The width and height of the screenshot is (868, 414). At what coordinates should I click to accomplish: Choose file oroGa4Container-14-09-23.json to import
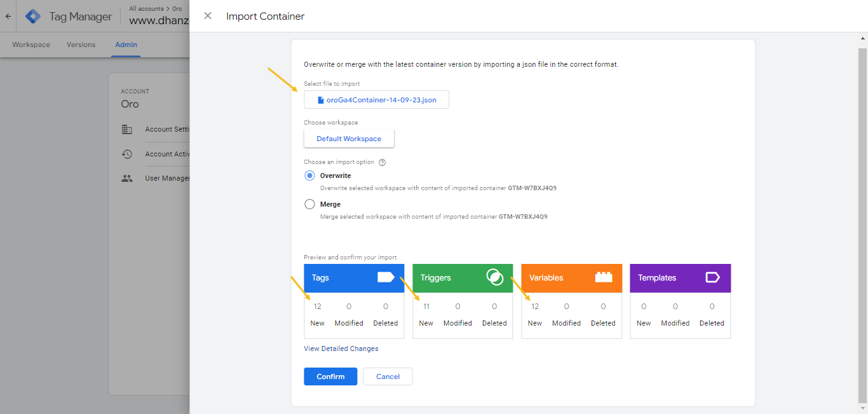pyautogui.click(x=376, y=100)
